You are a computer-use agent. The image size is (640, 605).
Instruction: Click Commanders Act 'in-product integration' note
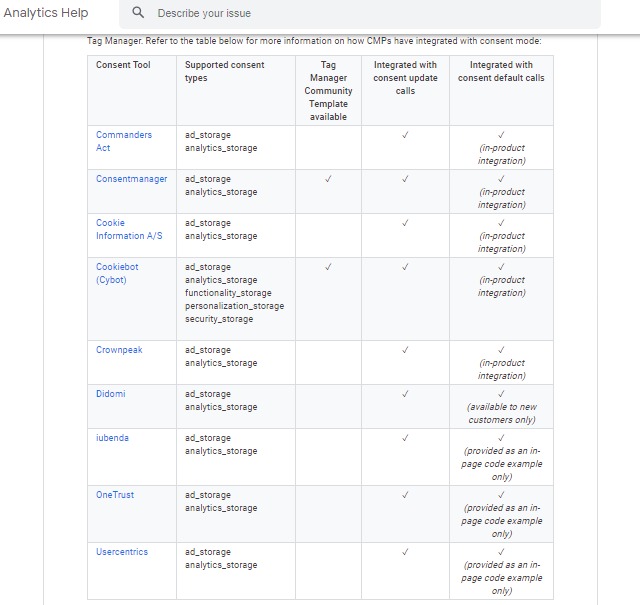pyautogui.click(x=502, y=154)
